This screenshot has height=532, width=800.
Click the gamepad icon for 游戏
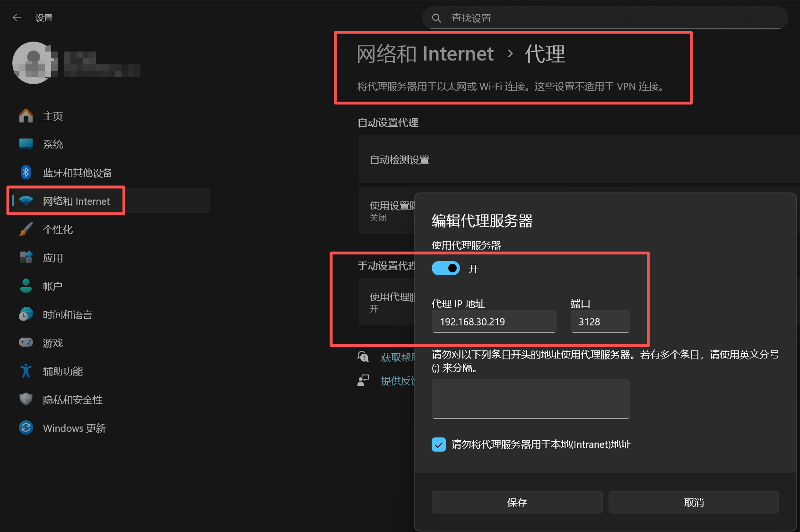pyautogui.click(x=26, y=342)
